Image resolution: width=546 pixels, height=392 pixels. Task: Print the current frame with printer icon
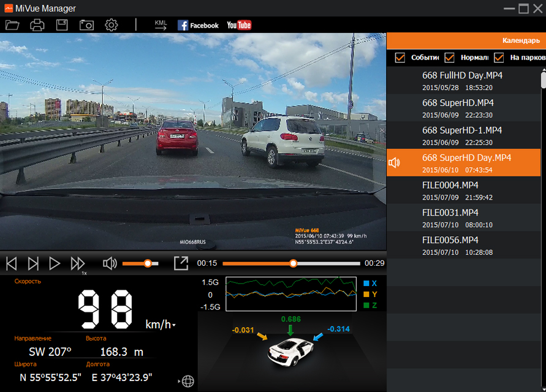pyautogui.click(x=37, y=25)
